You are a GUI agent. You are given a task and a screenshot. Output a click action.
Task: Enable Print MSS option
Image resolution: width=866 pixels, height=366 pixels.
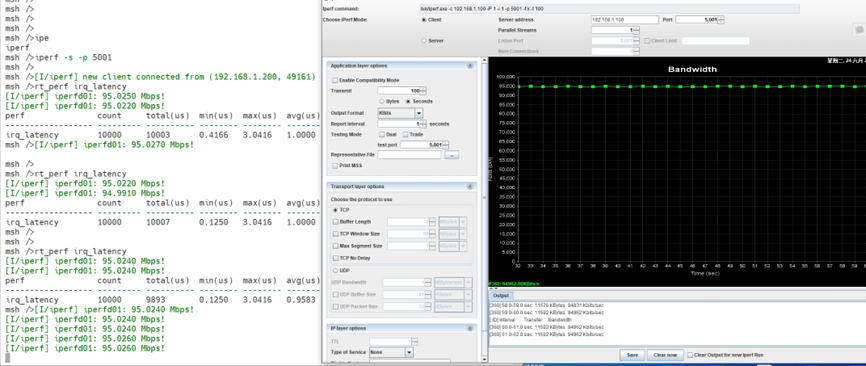335,166
